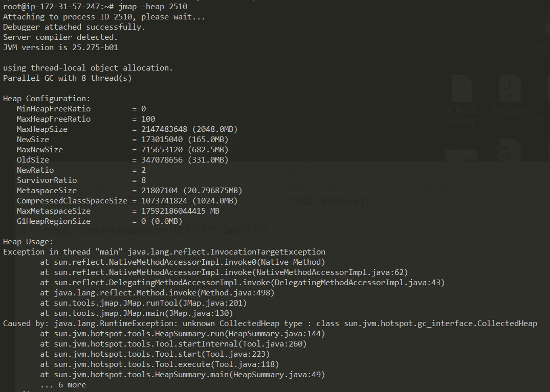
Task: Click the Heap Configuration heading
Action: [x=47, y=99]
